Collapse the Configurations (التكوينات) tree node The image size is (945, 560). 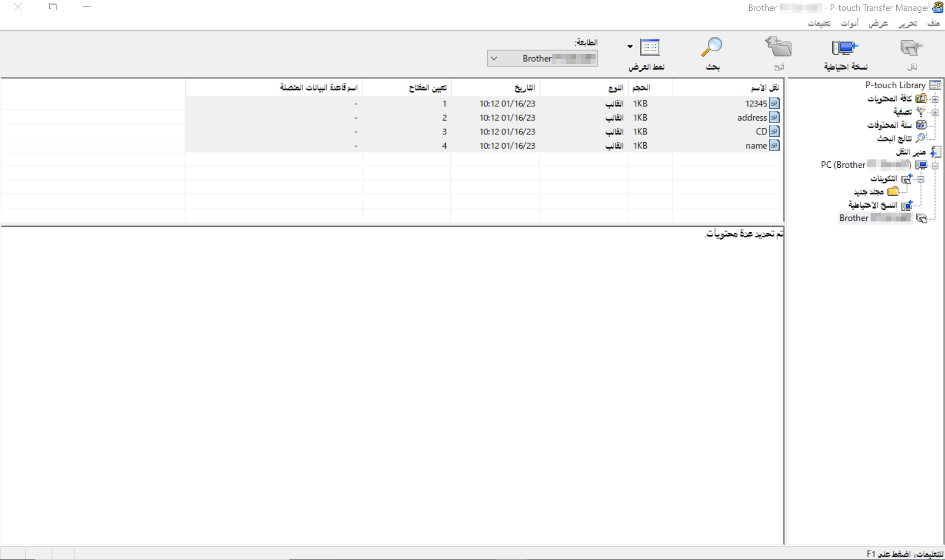tap(921, 179)
